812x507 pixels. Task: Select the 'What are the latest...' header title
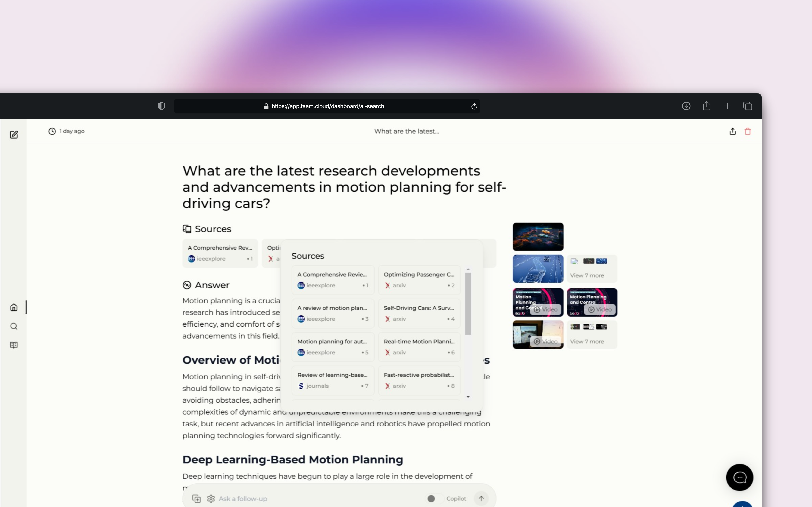point(406,131)
